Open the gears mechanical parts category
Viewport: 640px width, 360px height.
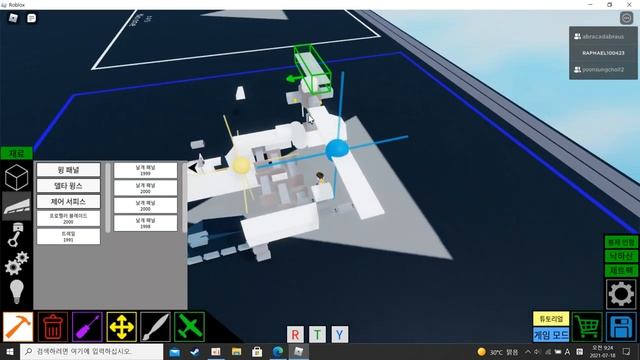[16, 263]
